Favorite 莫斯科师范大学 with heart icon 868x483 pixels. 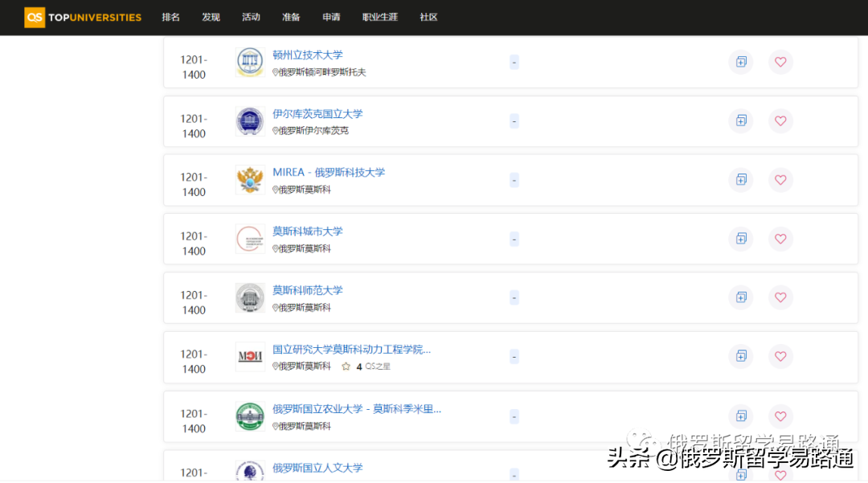pos(780,297)
